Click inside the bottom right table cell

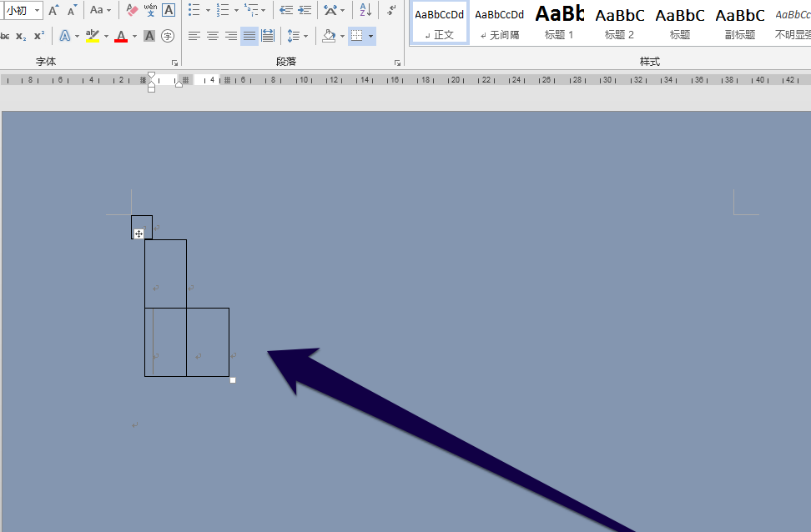pos(208,342)
